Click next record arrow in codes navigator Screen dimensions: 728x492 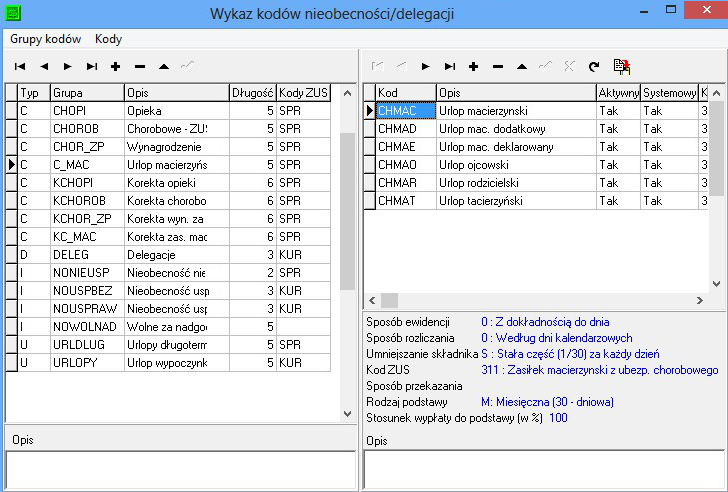coord(425,66)
